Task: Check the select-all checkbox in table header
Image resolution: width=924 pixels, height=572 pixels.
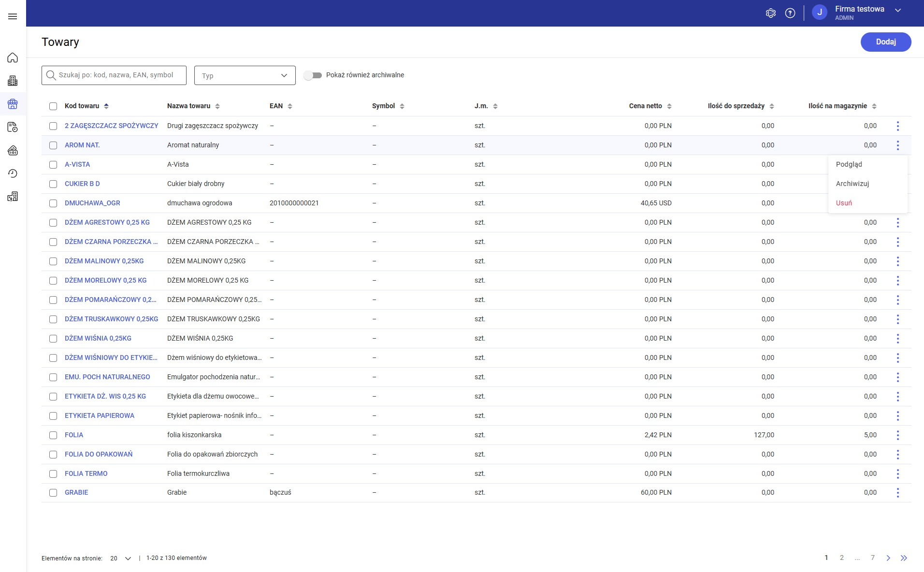Action: pyautogui.click(x=53, y=106)
